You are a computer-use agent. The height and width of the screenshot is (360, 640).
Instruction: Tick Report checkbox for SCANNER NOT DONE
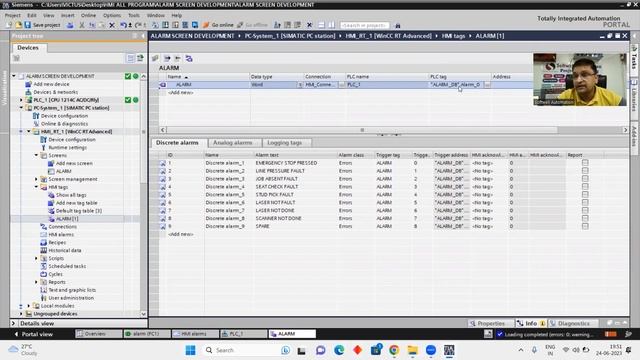(x=585, y=218)
